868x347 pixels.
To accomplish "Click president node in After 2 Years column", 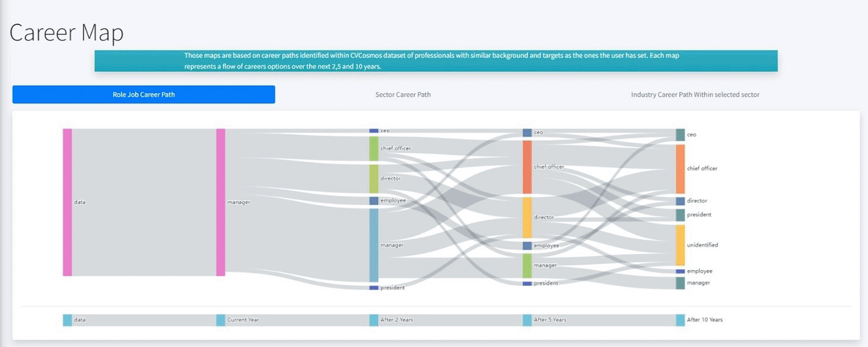I will click(374, 288).
